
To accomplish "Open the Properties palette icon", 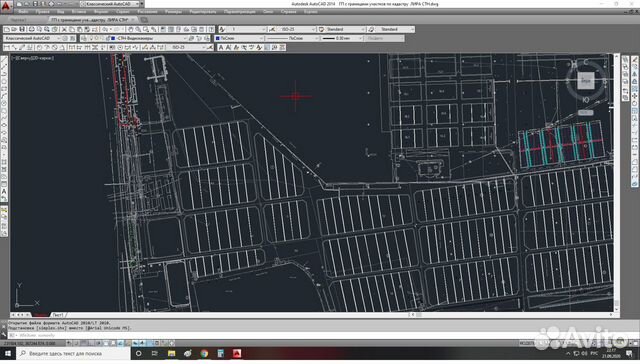I will pos(163,29).
